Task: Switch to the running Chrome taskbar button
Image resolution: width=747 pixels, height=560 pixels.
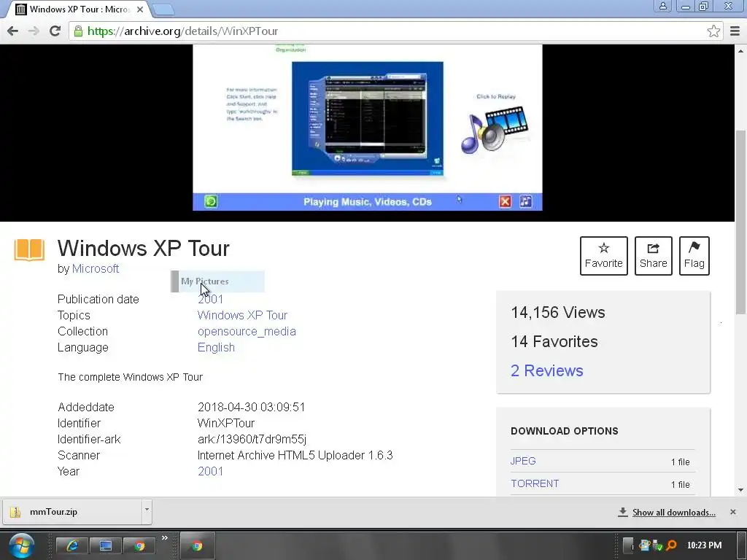Action: (x=197, y=545)
